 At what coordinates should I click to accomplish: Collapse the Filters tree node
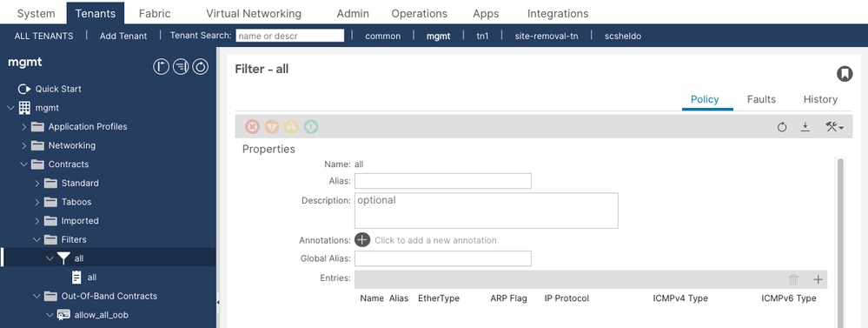[x=37, y=239]
